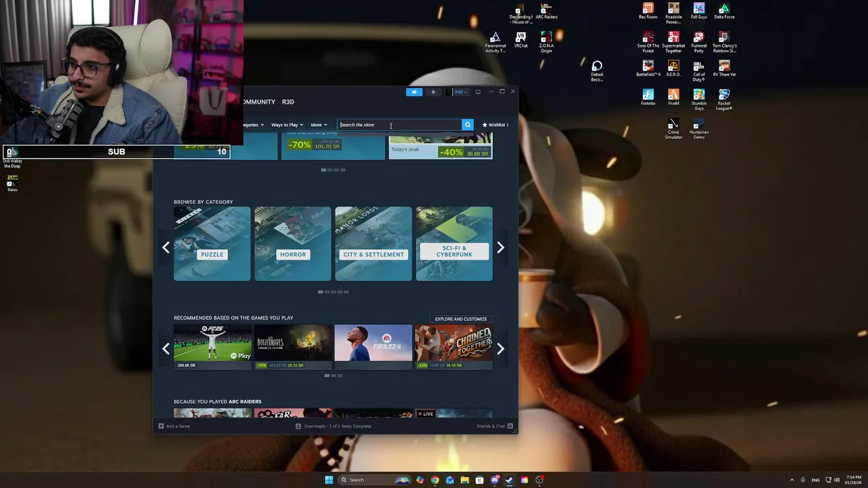Open Rocket League desktop shortcut
The width and height of the screenshot is (868, 488).
(x=724, y=100)
